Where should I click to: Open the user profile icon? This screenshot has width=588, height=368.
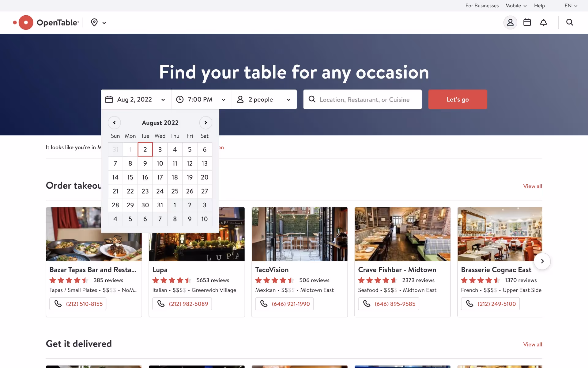click(x=510, y=22)
